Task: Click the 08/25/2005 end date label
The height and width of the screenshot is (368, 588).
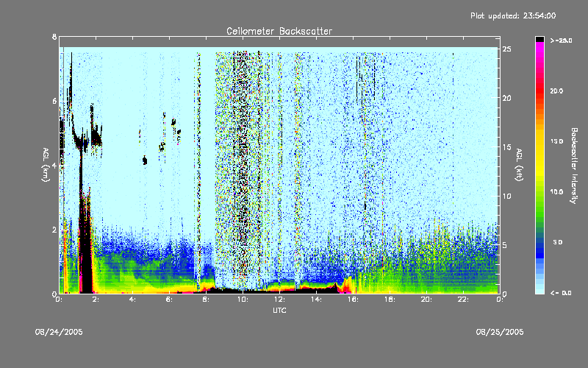Action: (x=500, y=332)
